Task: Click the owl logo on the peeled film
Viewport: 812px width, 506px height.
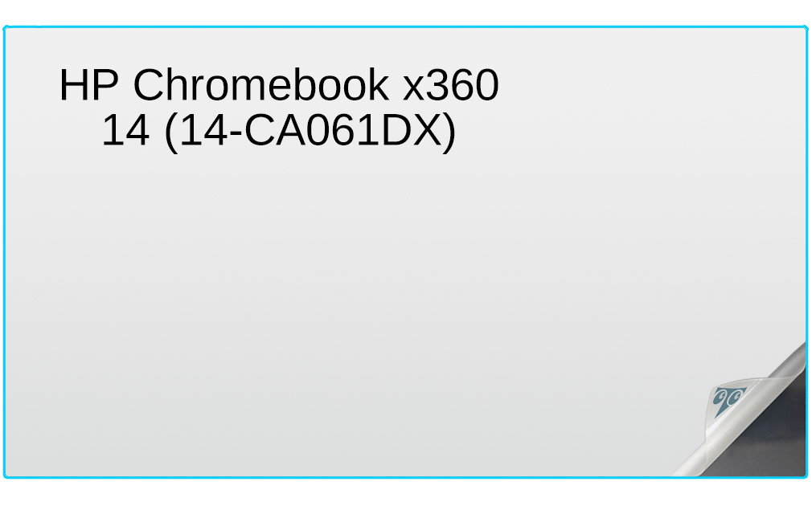Action: click(x=728, y=401)
